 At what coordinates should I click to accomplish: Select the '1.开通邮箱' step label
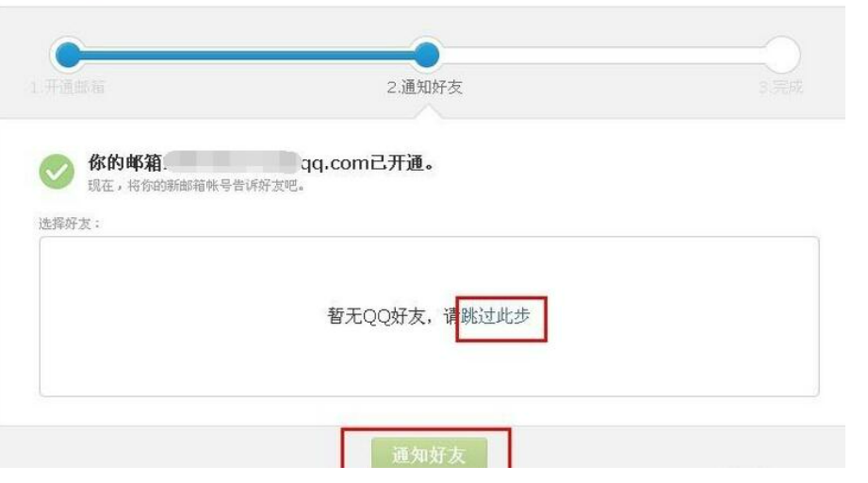coord(67,87)
